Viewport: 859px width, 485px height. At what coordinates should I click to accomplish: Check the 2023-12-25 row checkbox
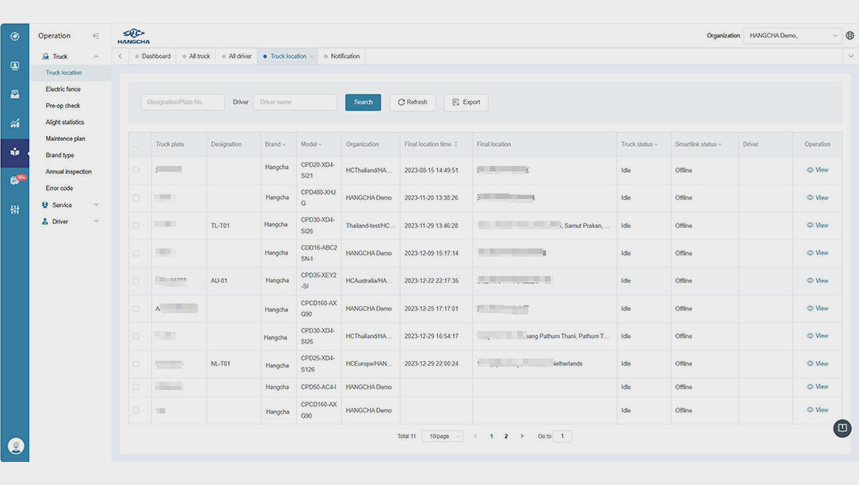pyautogui.click(x=136, y=309)
